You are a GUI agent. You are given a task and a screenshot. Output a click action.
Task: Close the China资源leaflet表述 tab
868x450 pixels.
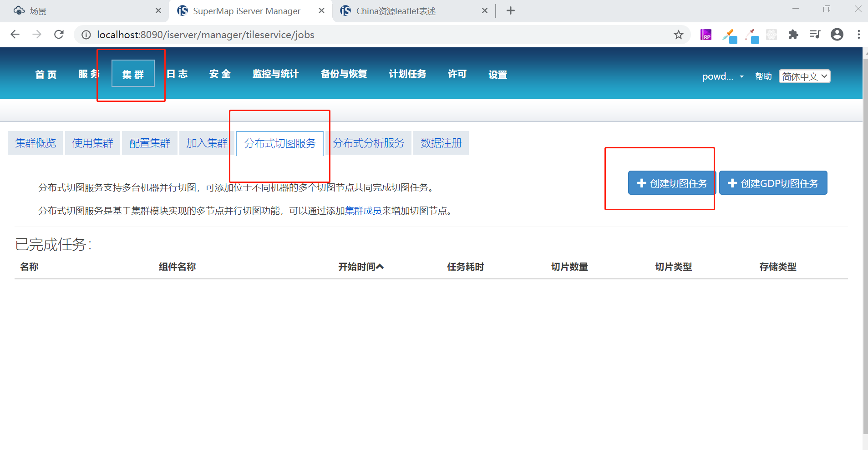point(485,10)
